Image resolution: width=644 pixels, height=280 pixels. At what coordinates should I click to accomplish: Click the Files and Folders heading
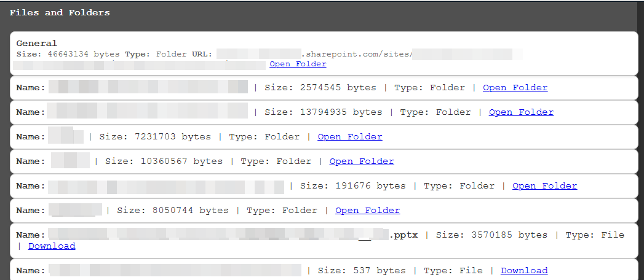[x=60, y=13]
